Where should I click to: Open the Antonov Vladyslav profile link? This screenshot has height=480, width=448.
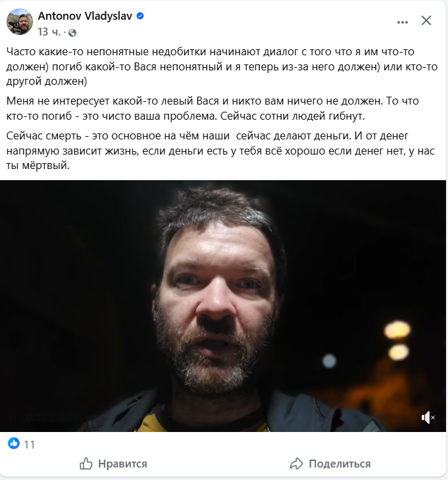[x=85, y=16]
